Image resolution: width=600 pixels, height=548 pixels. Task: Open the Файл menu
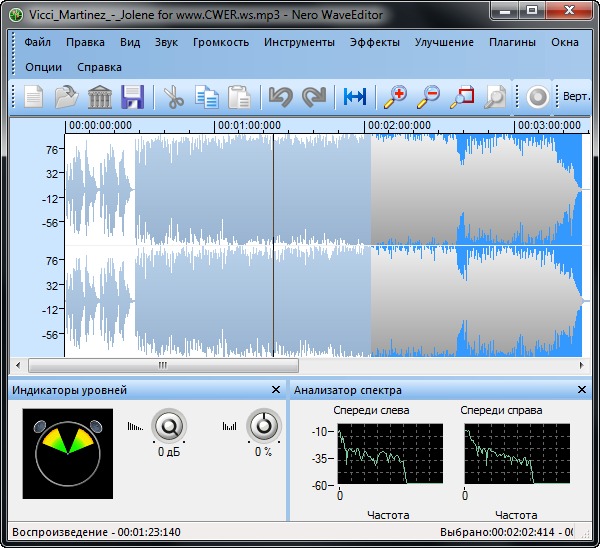(38, 43)
